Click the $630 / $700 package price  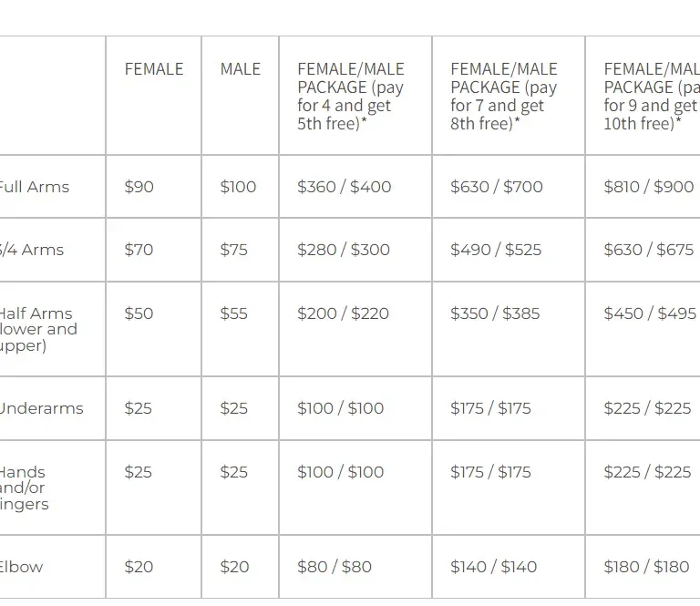(x=497, y=187)
